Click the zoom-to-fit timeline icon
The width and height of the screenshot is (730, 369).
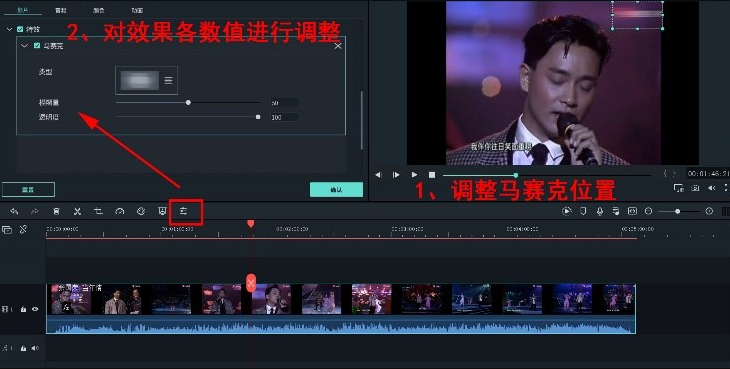632,211
